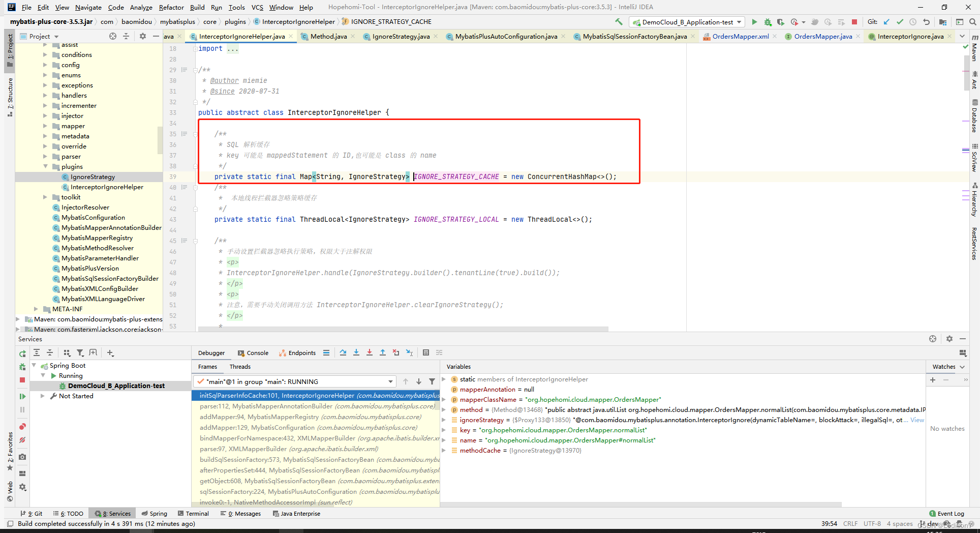The width and height of the screenshot is (980, 533).
Task: Commit changes with the green checkmark icon
Action: (x=900, y=22)
